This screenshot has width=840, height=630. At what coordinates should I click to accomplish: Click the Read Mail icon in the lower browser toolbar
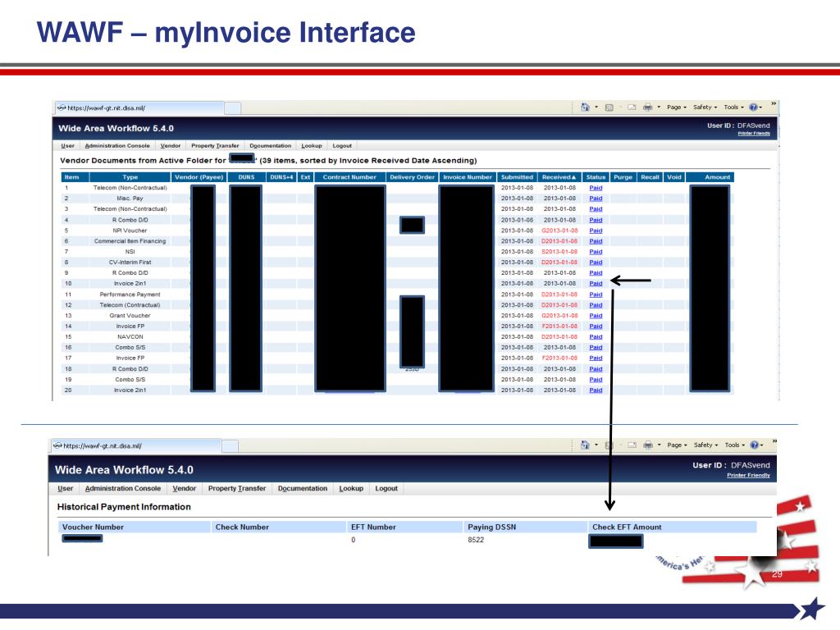(x=632, y=445)
